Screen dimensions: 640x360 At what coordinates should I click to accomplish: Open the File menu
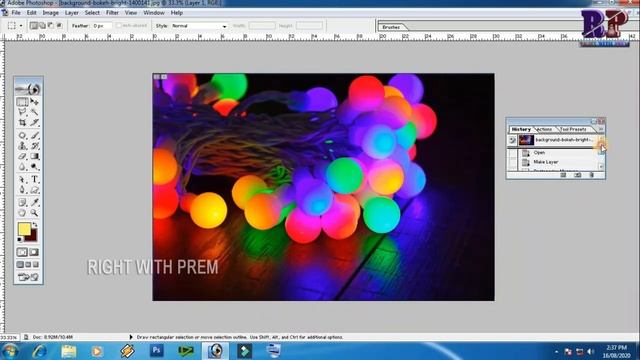click(16, 13)
